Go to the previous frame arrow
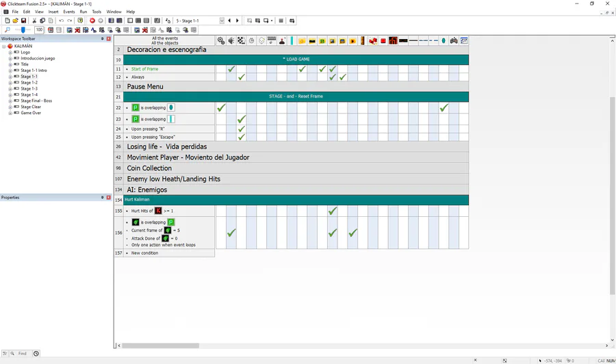This screenshot has height=364, width=616. click(229, 21)
